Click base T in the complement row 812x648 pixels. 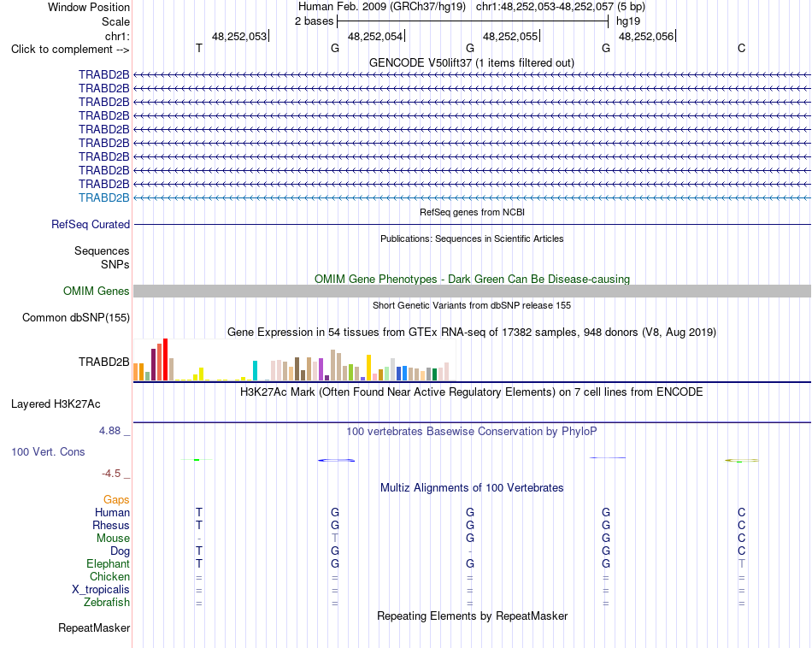coord(199,48)
